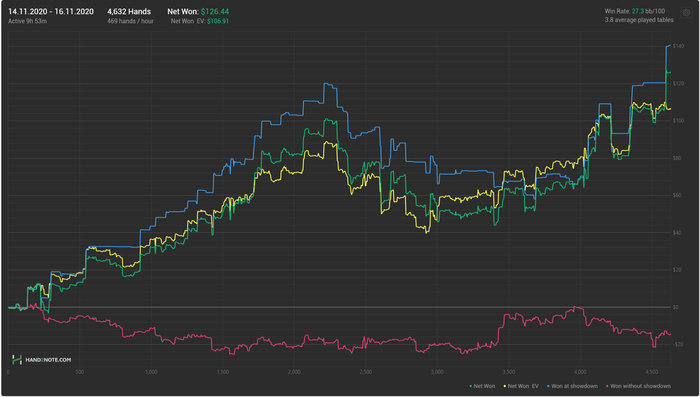Toggle the Won without showdown legend entry
This screenshot has width=700, height=397.
[x=638, y=386]
